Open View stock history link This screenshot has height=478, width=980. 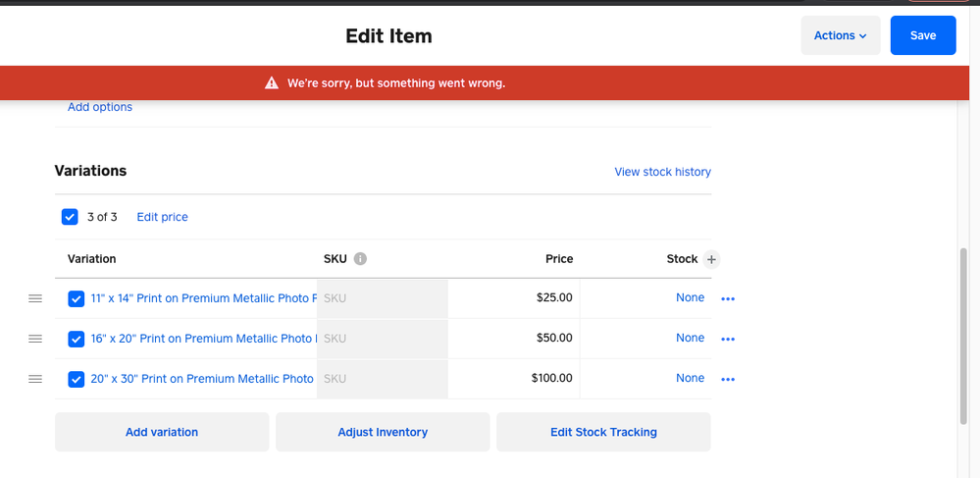662,172
